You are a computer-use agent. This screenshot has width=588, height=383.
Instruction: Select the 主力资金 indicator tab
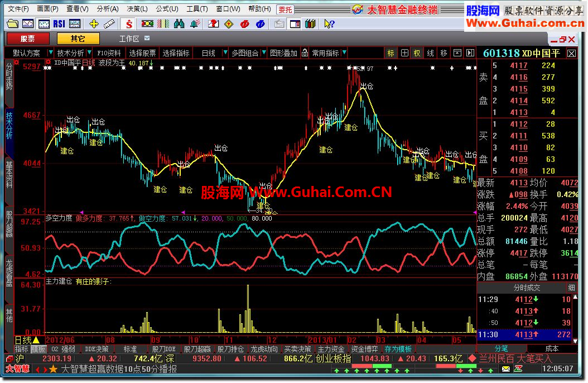tap(331, 350)
